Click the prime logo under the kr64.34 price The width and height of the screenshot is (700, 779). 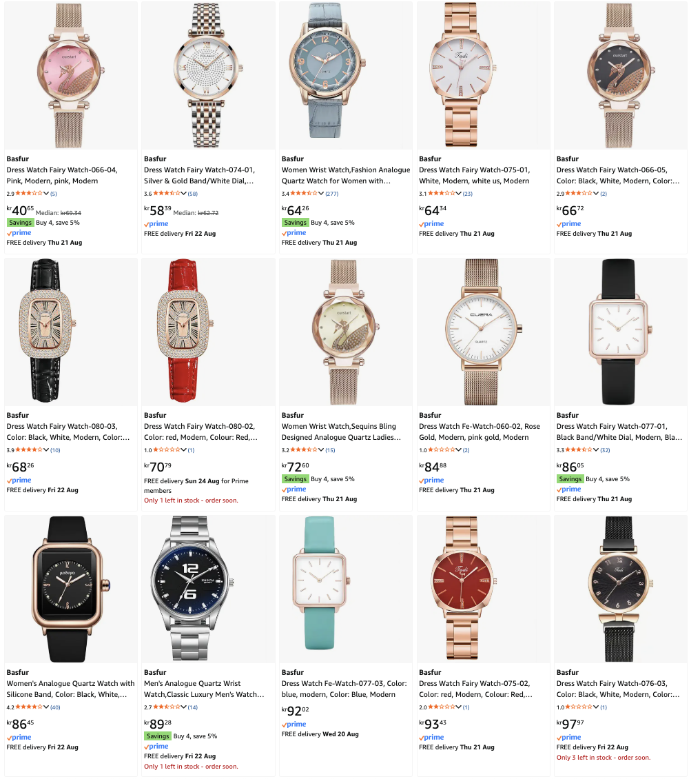pos(431,224)
